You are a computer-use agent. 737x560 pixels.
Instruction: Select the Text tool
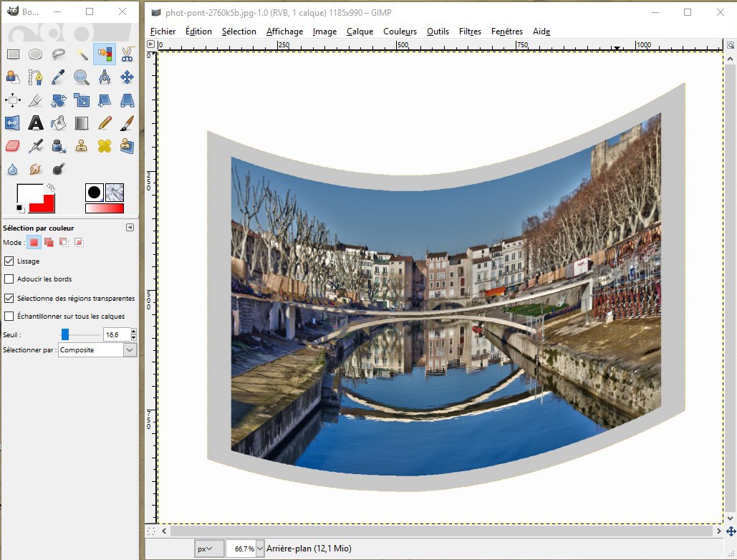coord(35,123)
